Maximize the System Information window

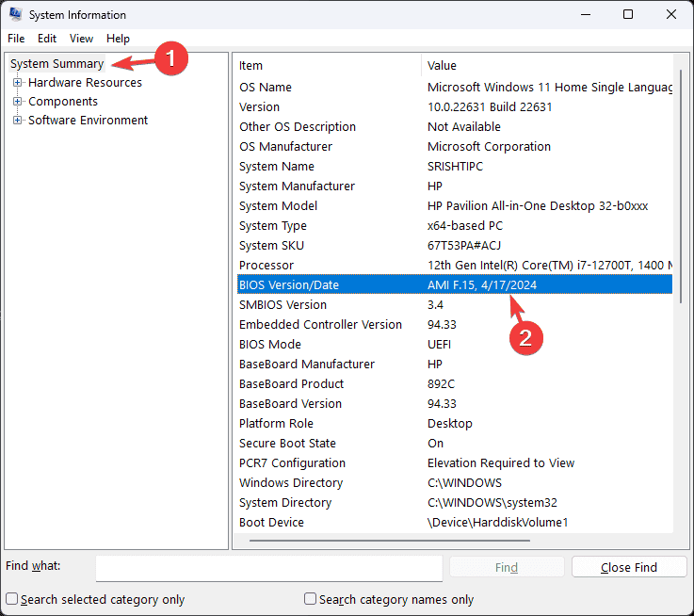coord(628,14)
